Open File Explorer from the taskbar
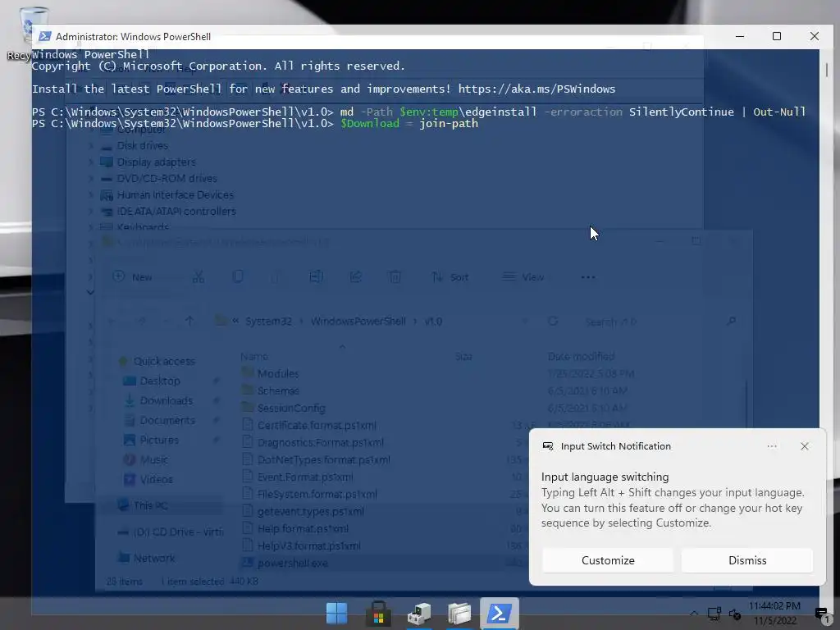This screenshot has height=630, width=840. pyautogui.click(x=459, y=614)
